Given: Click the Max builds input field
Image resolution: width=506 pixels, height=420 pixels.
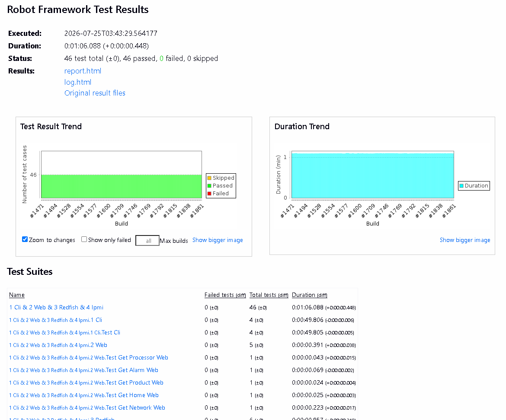Looking at the screenshot, I should pos(147,240).
